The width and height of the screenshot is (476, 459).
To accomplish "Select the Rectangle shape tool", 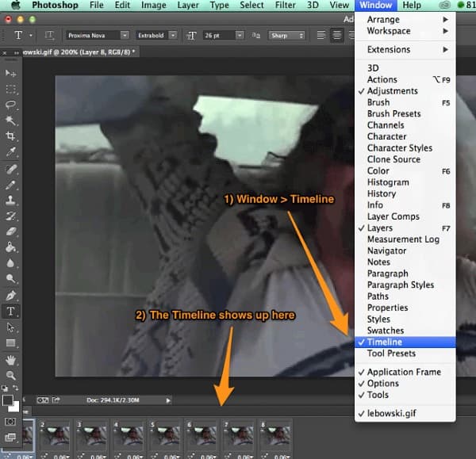I will pos(10,343).
